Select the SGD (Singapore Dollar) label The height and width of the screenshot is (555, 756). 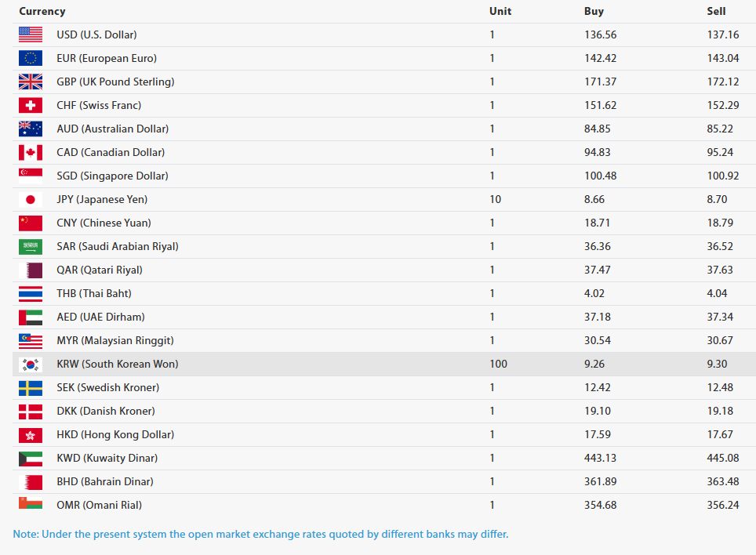(x=112, y=176)
